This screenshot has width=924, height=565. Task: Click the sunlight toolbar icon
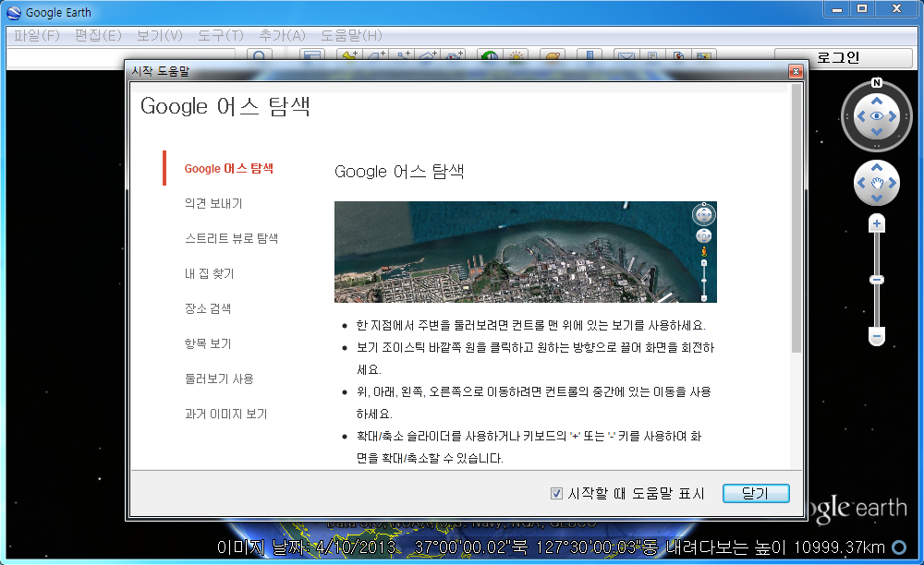point(517,55)
